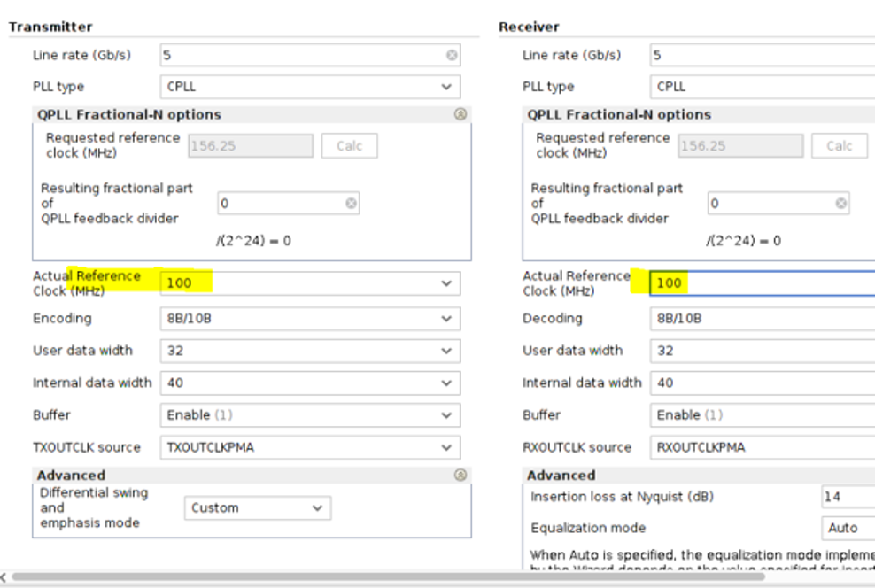Open Differential swing and emphasis mode dropdown

[x=258, y=508]
